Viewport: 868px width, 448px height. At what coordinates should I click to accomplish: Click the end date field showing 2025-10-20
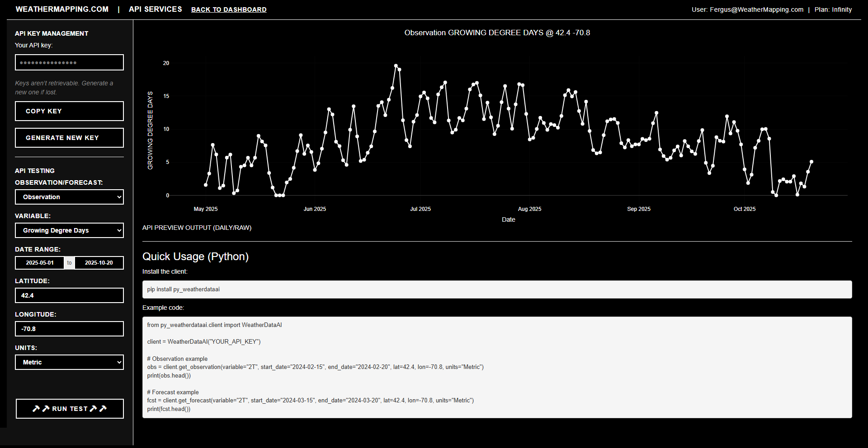click(x=99, y=262)
